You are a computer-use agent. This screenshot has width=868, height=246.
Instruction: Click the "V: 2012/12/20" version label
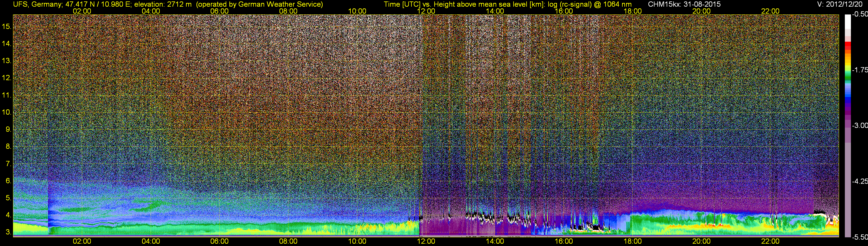coord(841,4)
